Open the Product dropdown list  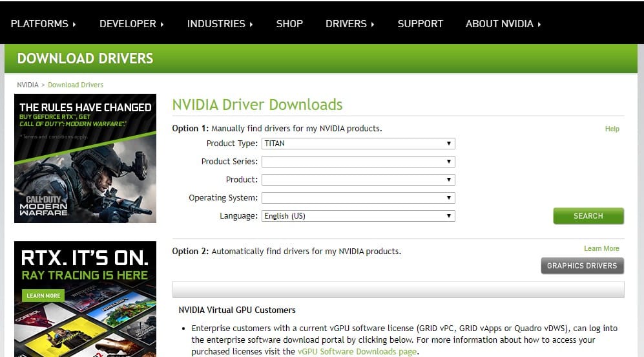[358, 180]
